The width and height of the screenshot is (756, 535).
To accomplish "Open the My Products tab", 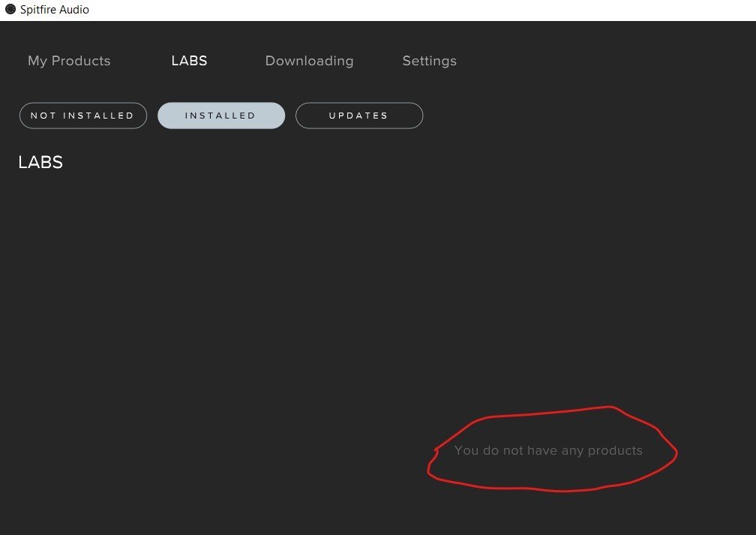I will 69,62.
